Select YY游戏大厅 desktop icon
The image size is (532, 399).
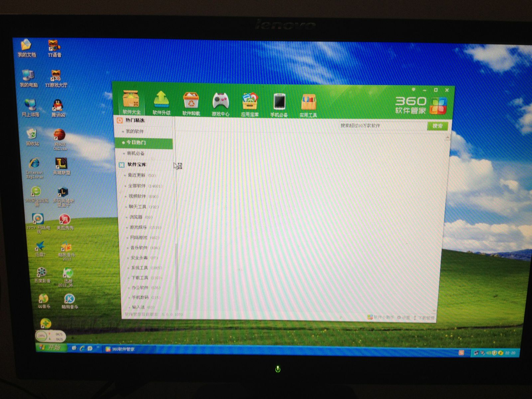coord(56,79)
